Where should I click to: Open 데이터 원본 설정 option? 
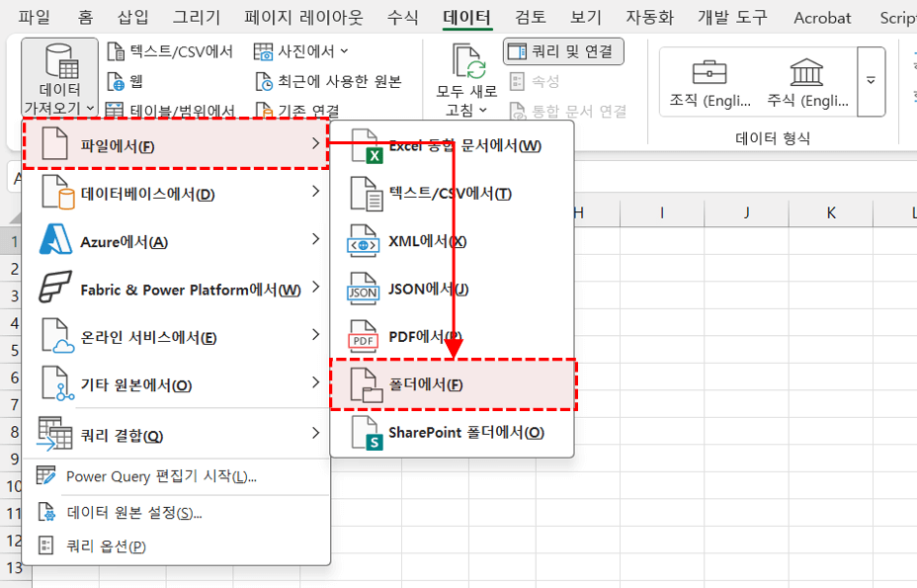[x=134, y=512]
